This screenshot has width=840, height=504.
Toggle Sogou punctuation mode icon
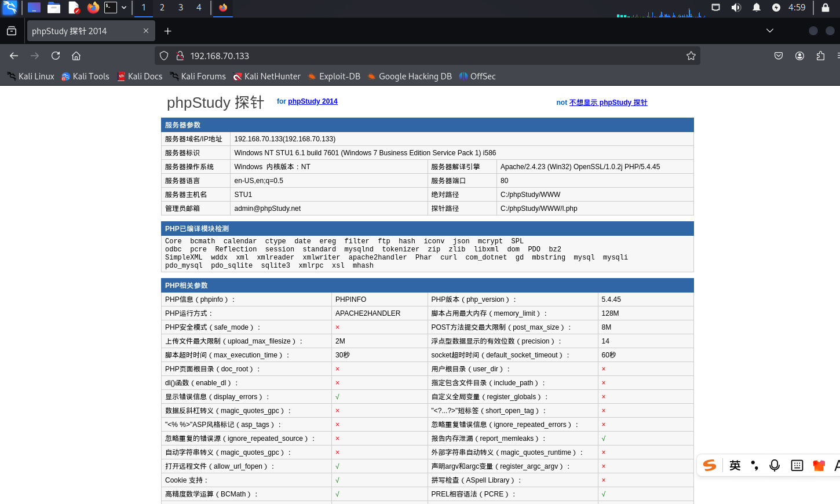[754, 465]
